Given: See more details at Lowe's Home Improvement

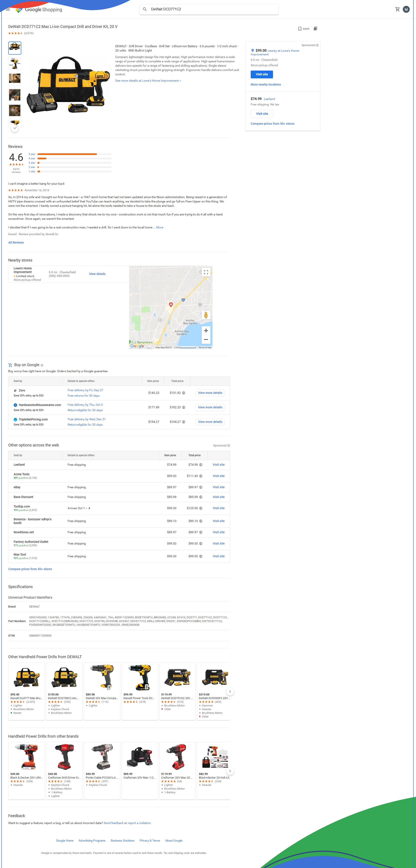Looking at the screenshot, I should click(x=148, y=81).
